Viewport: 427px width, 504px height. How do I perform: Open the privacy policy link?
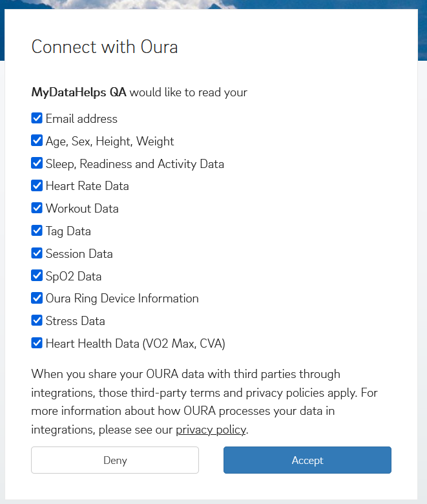click(211, 430)
